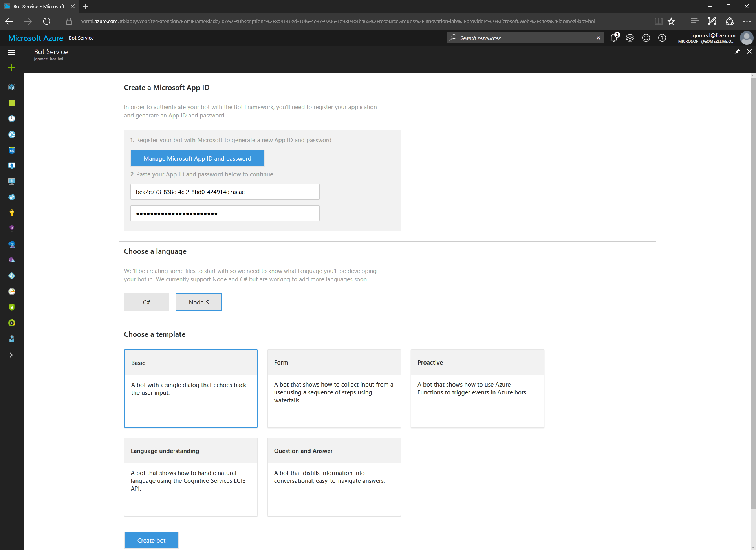Click the Choose a language heading

pyautogui.click(x=155, y=251)
